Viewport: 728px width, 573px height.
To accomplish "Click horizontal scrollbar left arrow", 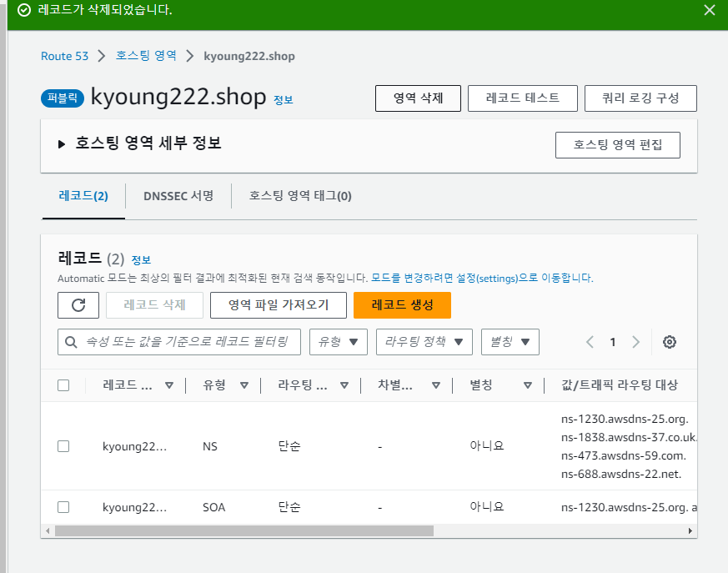I will coord(48,530).
